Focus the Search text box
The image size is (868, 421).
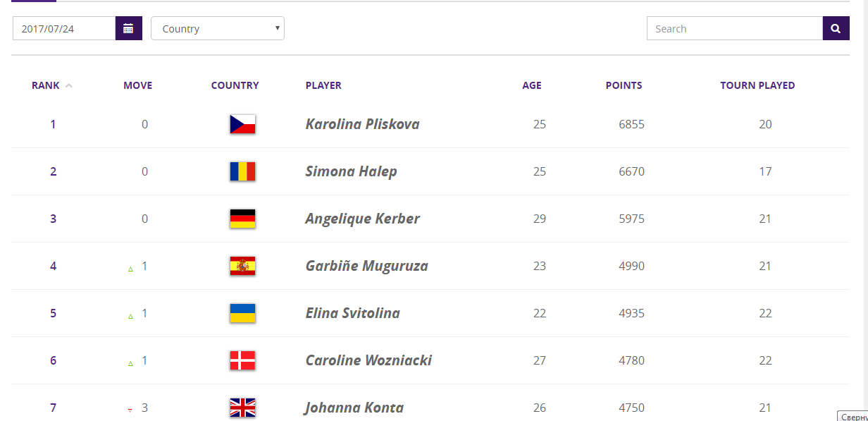[x=735, y=28]
